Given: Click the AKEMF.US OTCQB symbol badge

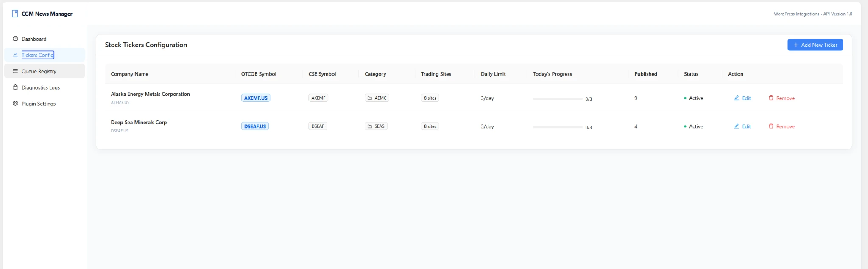Looking at the screenshot, I should 256,98.
